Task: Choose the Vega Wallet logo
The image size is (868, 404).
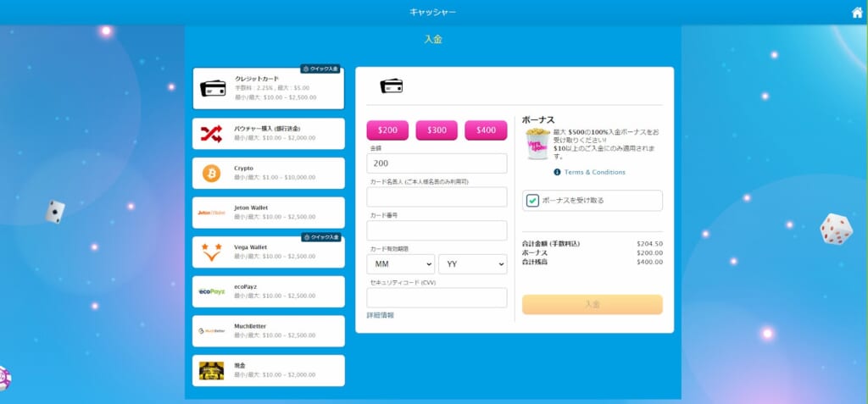Action: coord(211,252)
